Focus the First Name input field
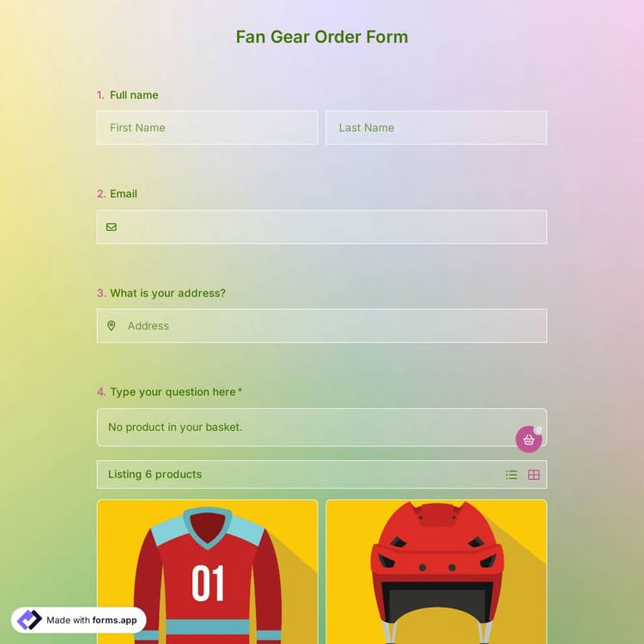This screenshot has width=644, height=644. pos(208,128)
